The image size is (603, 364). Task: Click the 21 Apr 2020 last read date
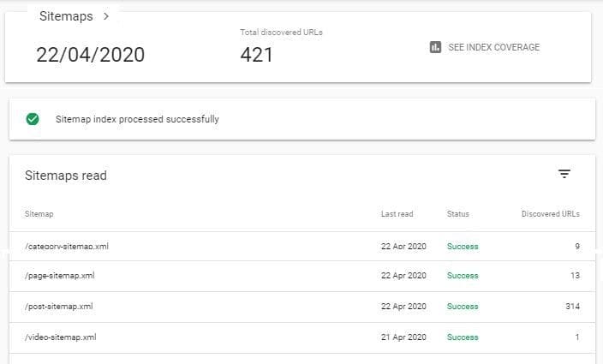pyautogui.click(x=403, y=337)
